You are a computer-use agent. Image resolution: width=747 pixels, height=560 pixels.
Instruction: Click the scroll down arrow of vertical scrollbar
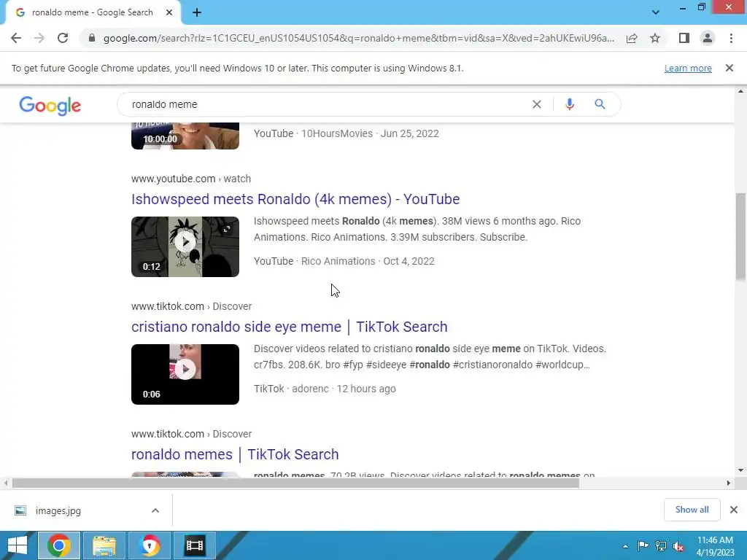pos(740,470)
